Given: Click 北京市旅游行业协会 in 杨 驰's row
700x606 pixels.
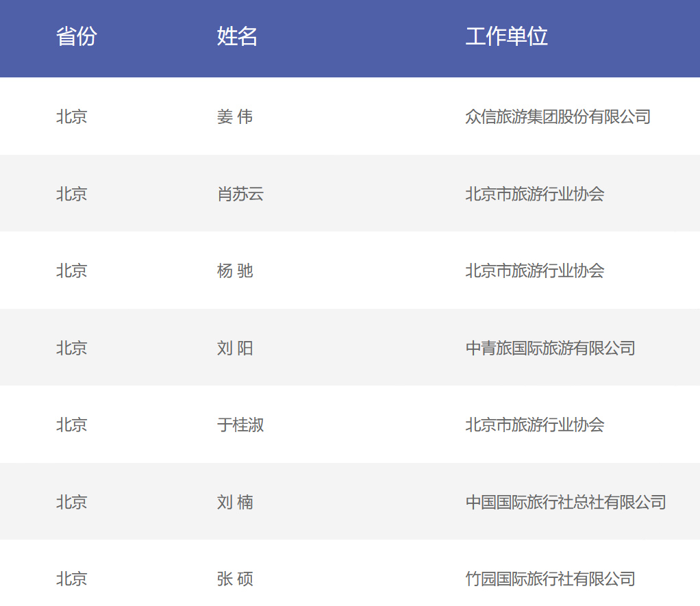Looking at the screenshot, I should (535, 271).
